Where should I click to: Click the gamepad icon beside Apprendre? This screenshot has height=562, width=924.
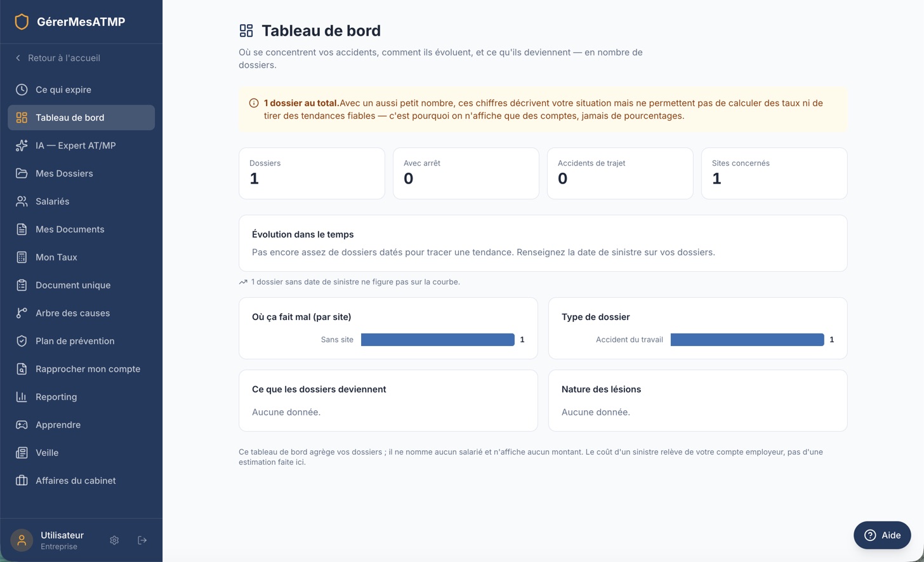(22, 425)
